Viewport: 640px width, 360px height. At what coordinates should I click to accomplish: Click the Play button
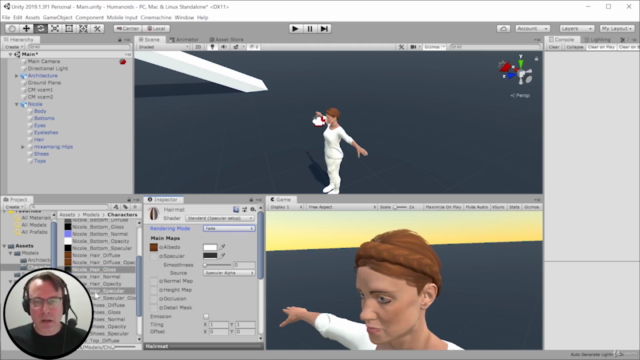295,29
